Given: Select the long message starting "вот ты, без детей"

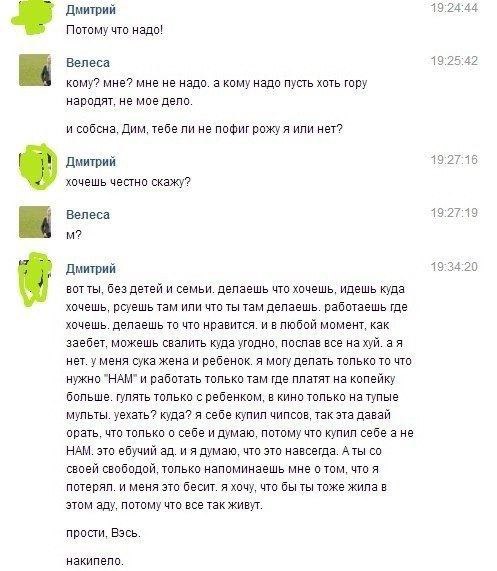Looking at the screenshot, I should click(x=240, y=397).
